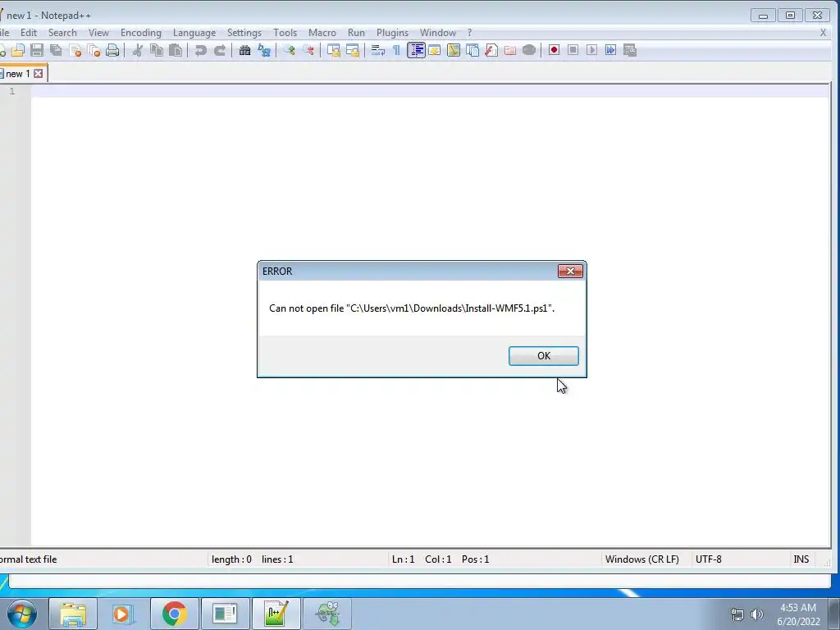Close the ERROR dialog with the red X
Screen dimensions: 840x630
coord(570,271)
